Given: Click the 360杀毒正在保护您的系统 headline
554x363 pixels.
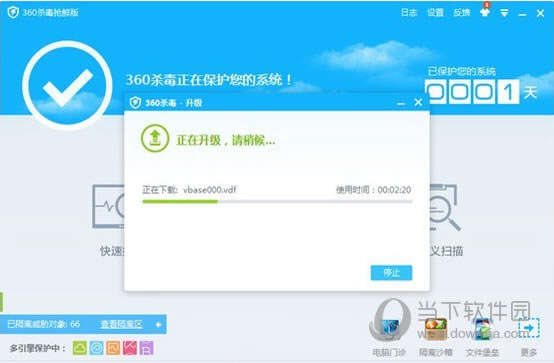Looking at the screenshot, I should [x=209, y=80].
